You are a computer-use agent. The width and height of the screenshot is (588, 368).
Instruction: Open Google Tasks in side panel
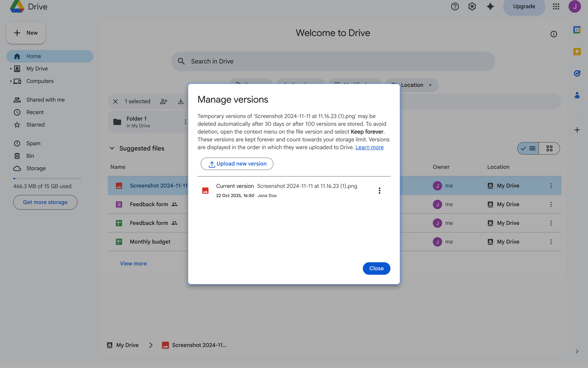point(577,73)
